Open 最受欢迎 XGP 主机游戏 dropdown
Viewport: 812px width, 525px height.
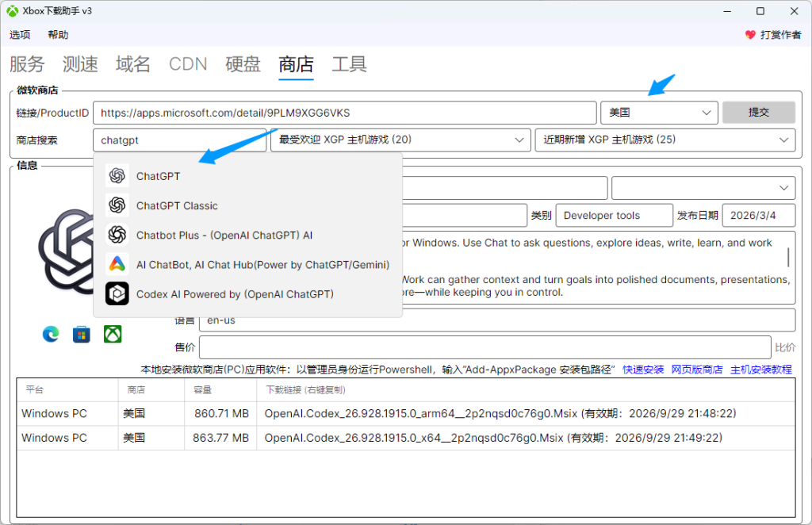click(x=400, y=140)
